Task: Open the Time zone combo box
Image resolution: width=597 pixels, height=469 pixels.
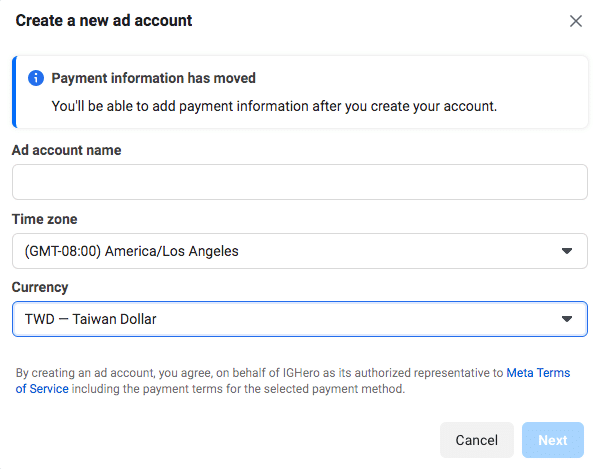Action: 300,251
